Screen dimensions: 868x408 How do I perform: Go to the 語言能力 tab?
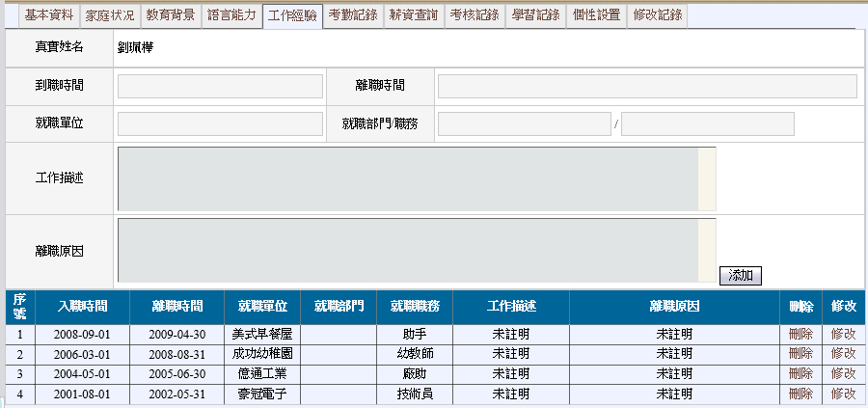tap(231, 15)
